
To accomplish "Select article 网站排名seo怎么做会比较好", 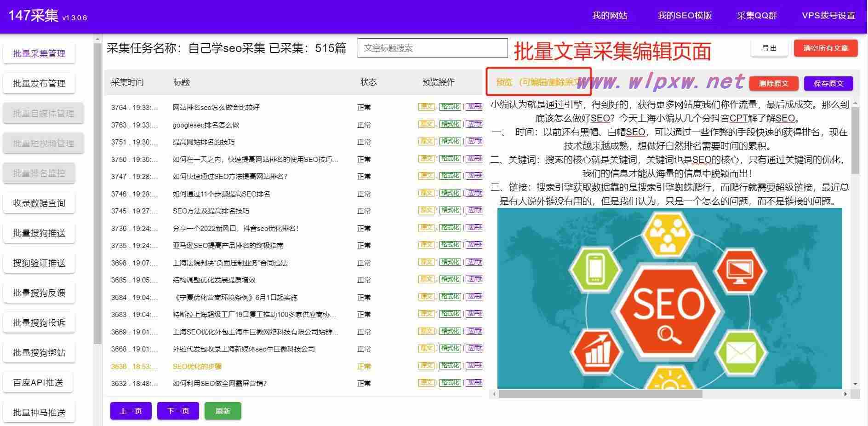I will coord(216,107).
